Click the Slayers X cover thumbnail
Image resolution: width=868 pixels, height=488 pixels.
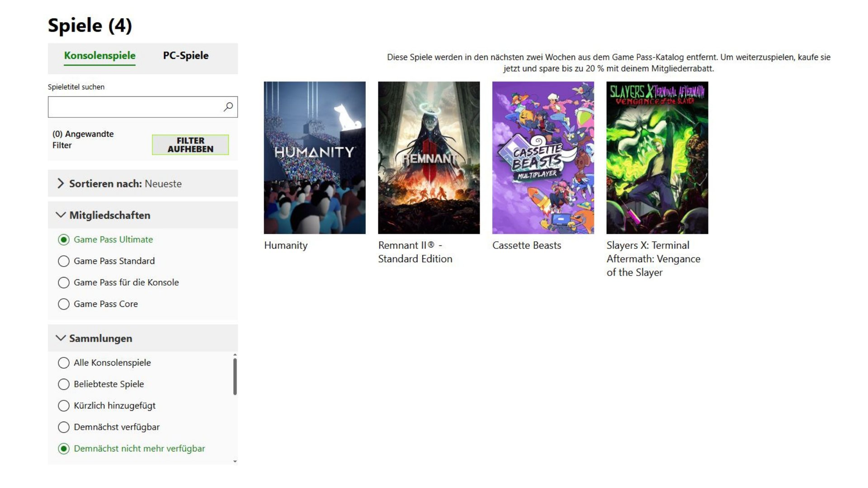657,158
